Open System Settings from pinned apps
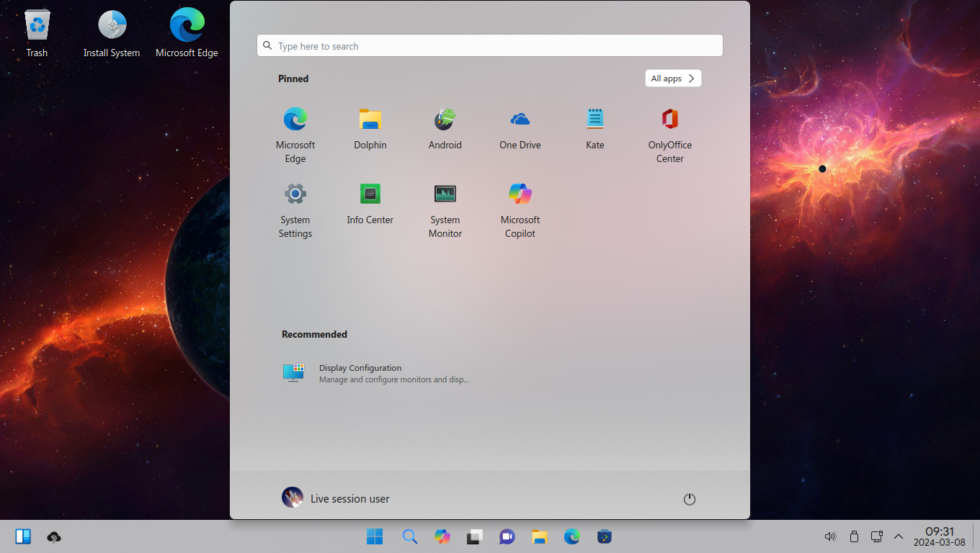This screenshot has height=553, width=980. point(295,210)
